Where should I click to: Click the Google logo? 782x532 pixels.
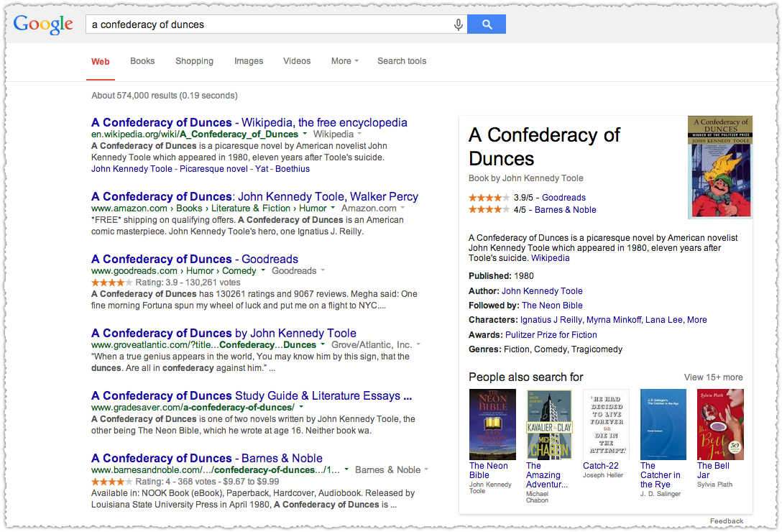(x=43, y=24)
